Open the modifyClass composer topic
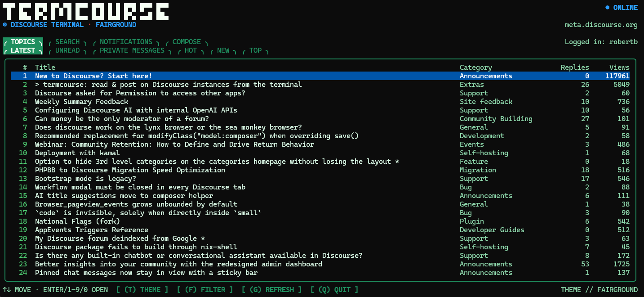Screen dimensions: 644x297 (320, 136)
